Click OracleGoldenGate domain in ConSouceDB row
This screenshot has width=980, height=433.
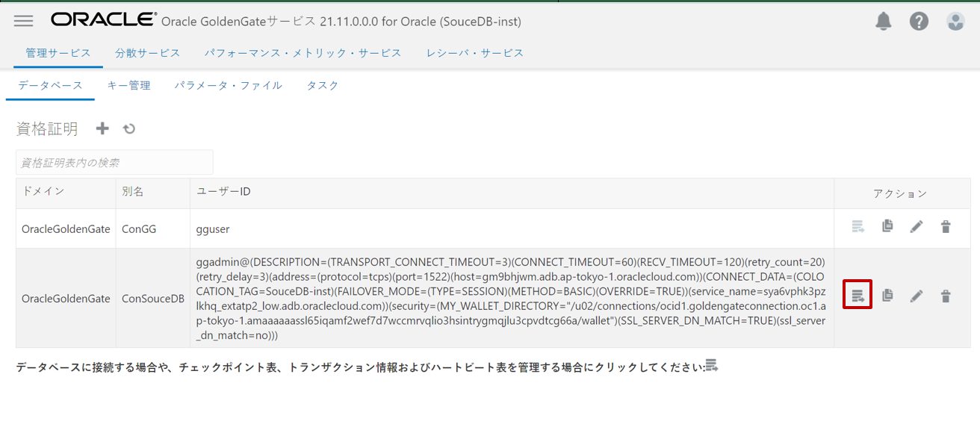pyautogui.click(x=66, y=298)
